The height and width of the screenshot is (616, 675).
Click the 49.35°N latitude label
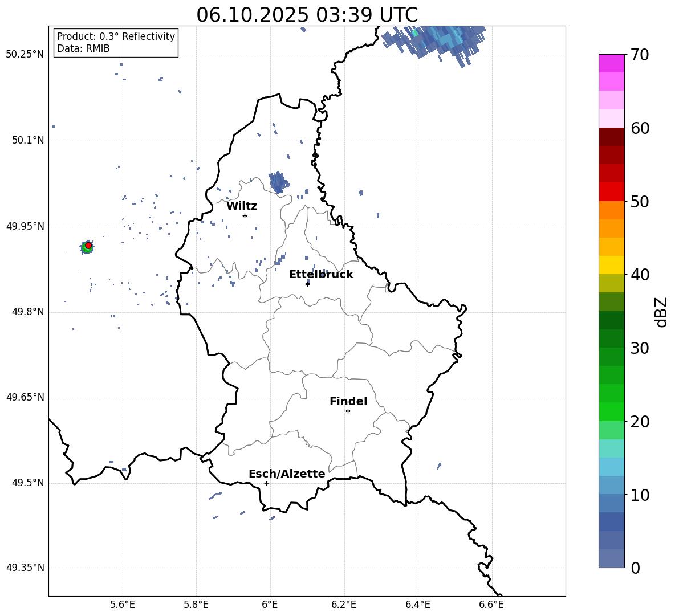25,568
